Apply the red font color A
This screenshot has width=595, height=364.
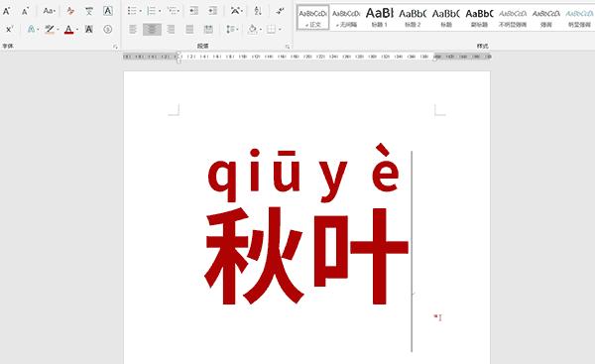(x=68, y=29)
